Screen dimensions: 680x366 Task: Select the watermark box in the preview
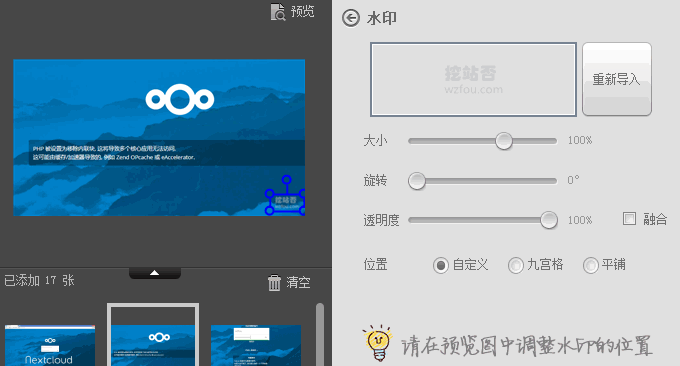click(x=286, y=202)
